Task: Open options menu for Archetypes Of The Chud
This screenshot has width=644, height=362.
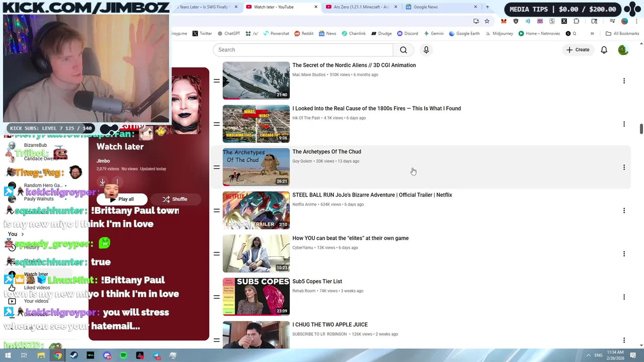Action: [624, 167]
